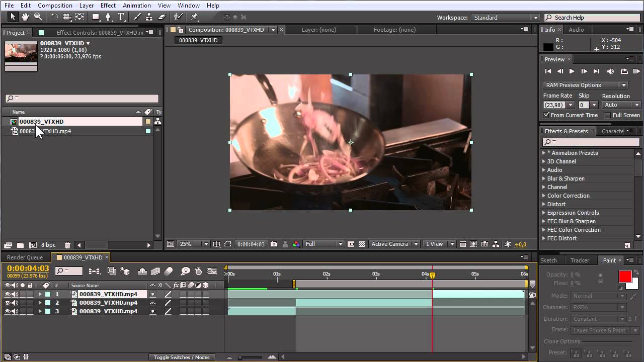Select the Zoom tool
Viewport: 644px width, 362px height.
pyautogui.click(x=38, y=17)
